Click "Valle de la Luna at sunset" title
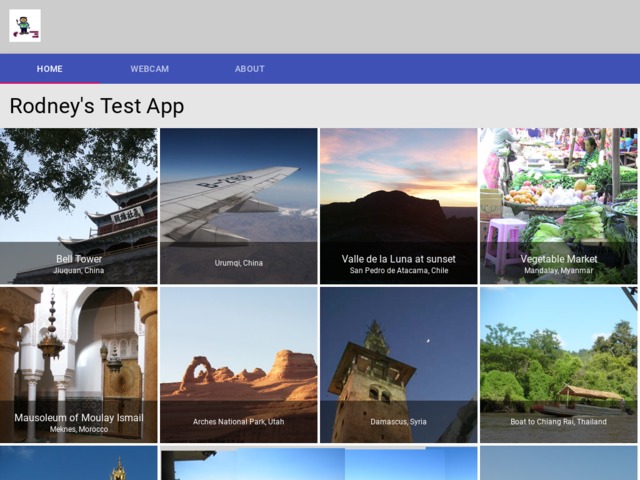Viewport: 640px width, 480px height. pos(398,259)
